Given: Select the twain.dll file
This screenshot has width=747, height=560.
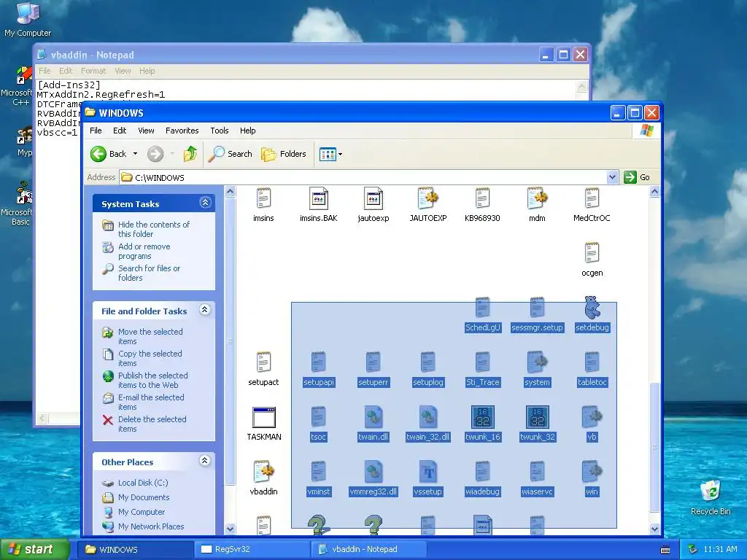Looking at the screenshot, I should pyautogui.click(x=373, y=424).
